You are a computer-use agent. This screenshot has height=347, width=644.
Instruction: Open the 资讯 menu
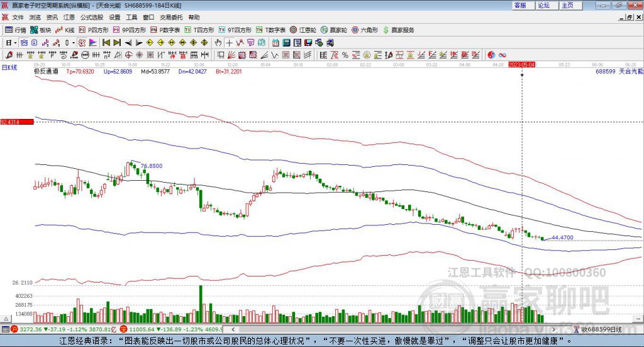pyautogui.click(x=52, y=17)
